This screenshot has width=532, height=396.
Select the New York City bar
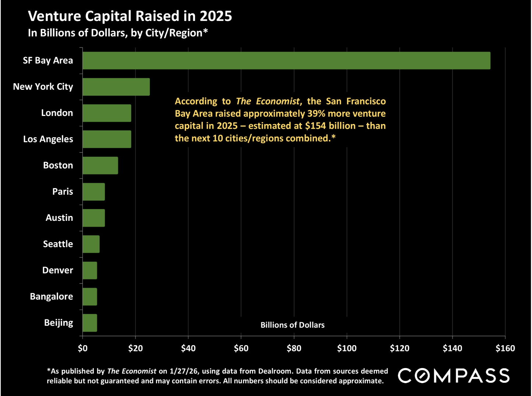(116, 87)
